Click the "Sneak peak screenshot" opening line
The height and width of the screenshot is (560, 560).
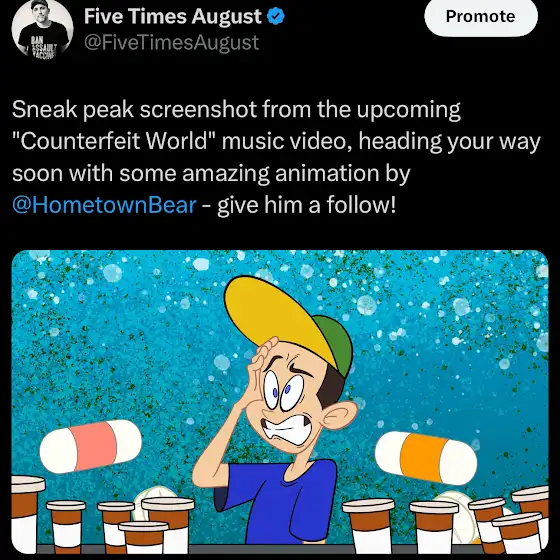click(x=134, y=109)
